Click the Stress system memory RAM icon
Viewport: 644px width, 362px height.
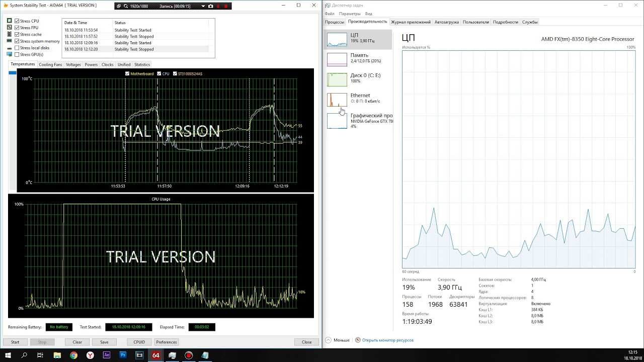point(10,41)
